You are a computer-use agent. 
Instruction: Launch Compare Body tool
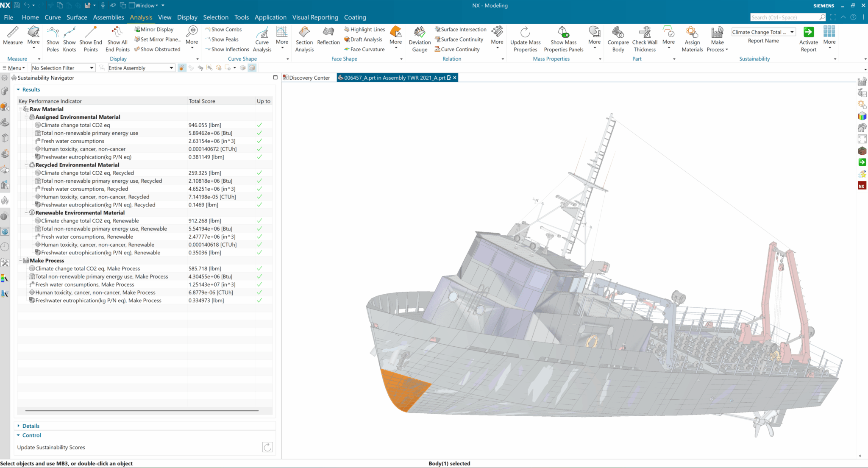coord(618,39)
